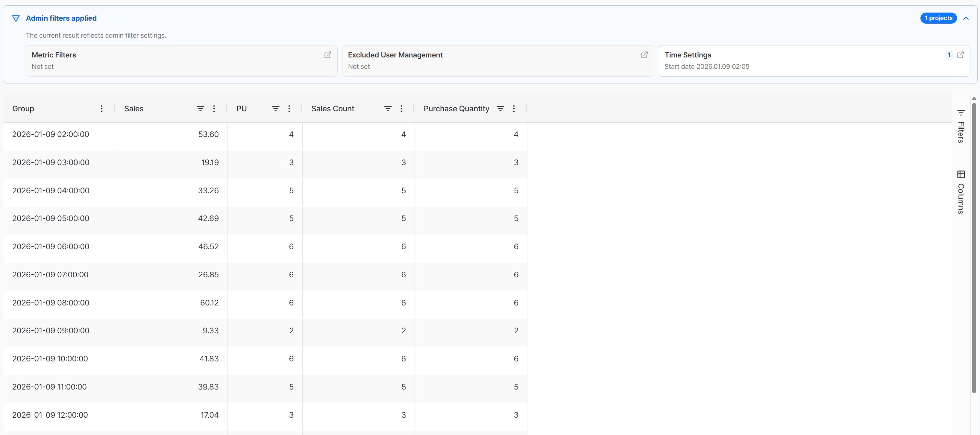Image resolution: width=980 pixels, height=435 pixels.
Task: Click Sales value 53.60
Action: pyautogui.click(x=208, y=135)
